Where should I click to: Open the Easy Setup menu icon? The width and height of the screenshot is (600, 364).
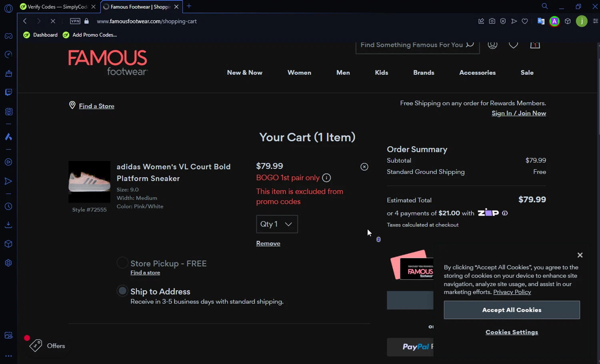tap(596, 21)
